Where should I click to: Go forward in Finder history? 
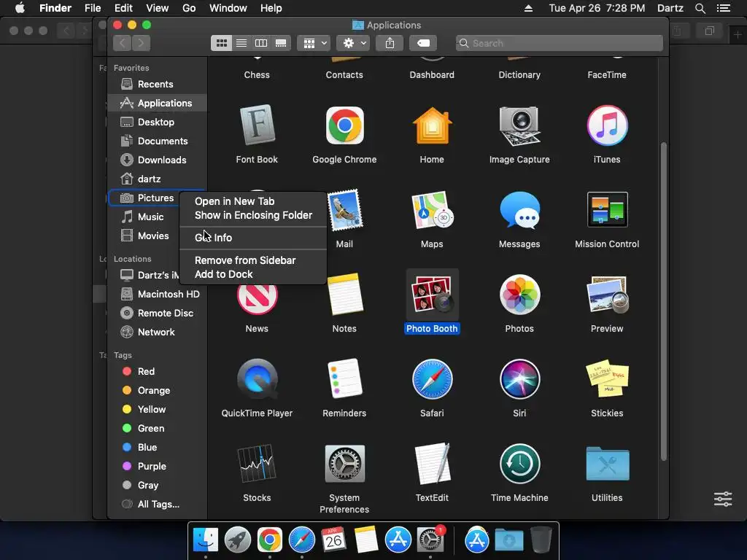coord(141,43)
